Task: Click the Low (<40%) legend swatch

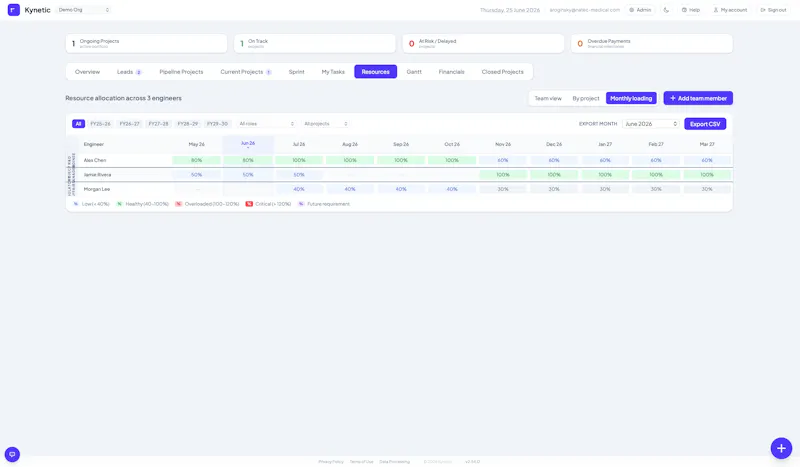Action: tap(76, 204)
